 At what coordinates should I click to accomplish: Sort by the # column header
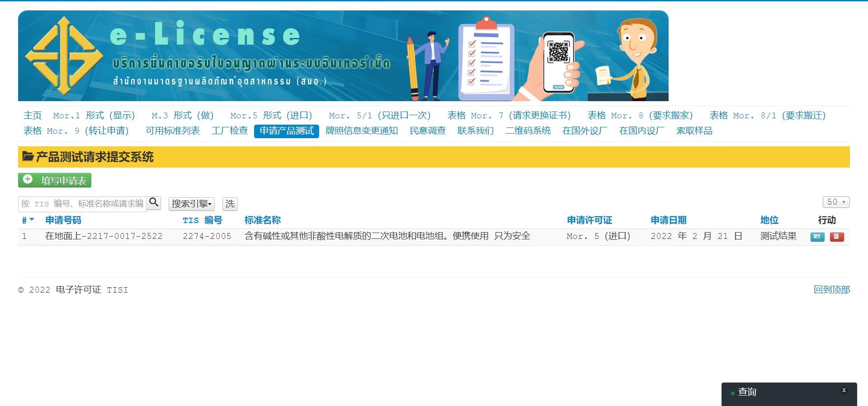point(28,220)
